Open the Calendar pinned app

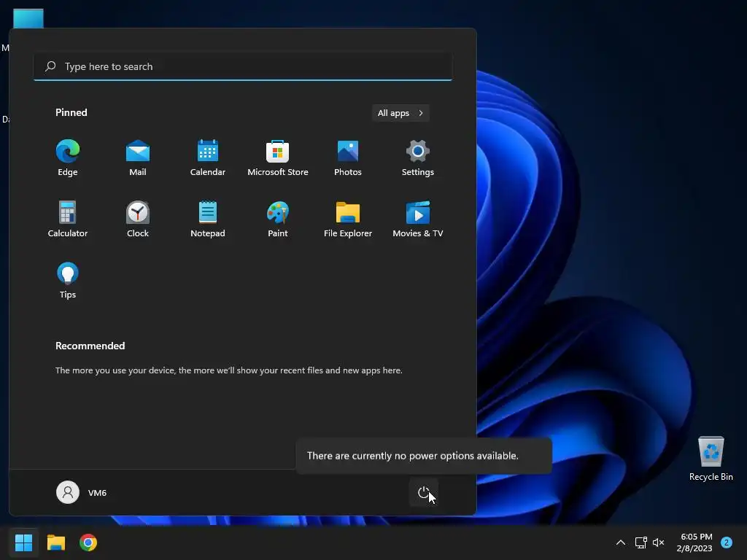coord(208,158)
